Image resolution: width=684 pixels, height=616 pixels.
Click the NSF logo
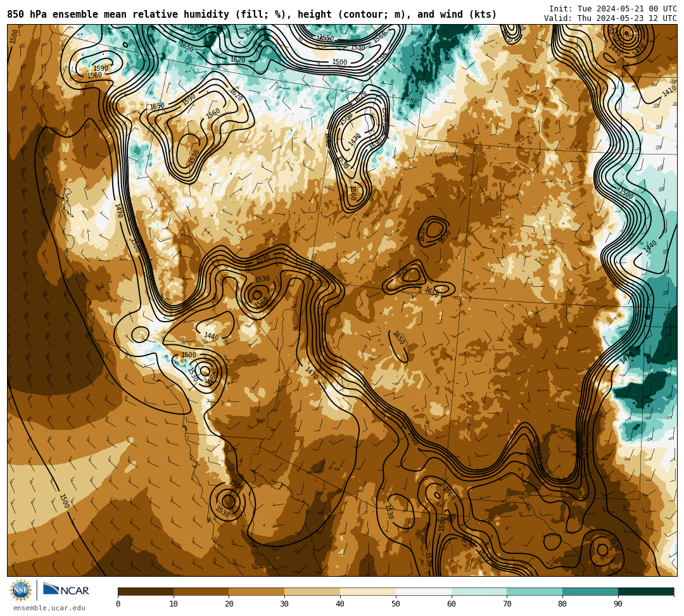coord(20,590)
